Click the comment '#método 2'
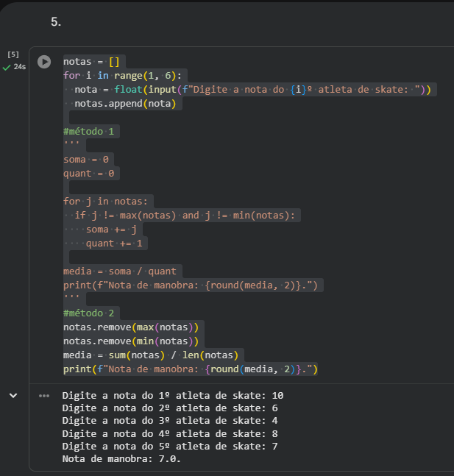The width and height of the screenshot is (454, 476). point(89,313)
